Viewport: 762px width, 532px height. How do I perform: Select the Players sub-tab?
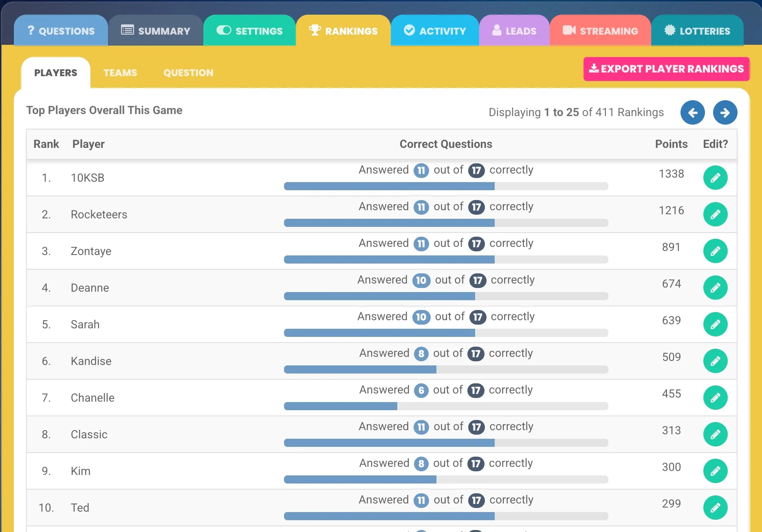click(56, 73)
